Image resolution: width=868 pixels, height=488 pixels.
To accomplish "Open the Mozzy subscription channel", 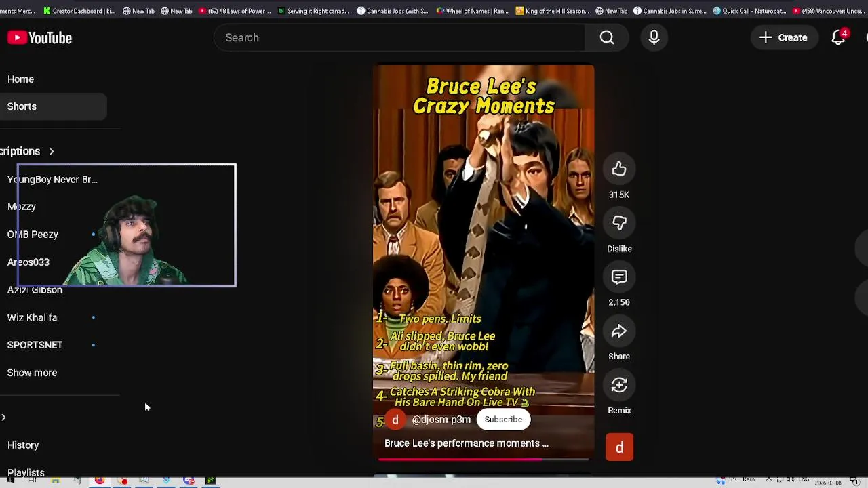I will click(22, 207).
